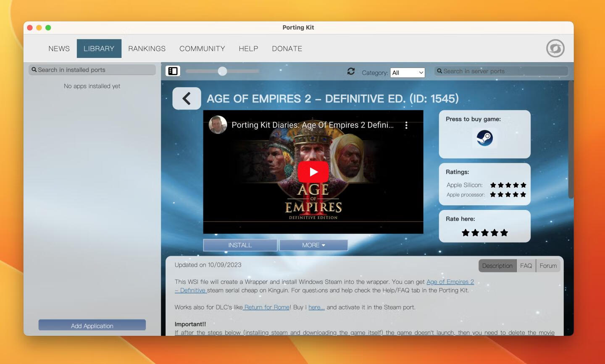
Task: Switch to the RANKINGS tab
Action: (147, 49)
